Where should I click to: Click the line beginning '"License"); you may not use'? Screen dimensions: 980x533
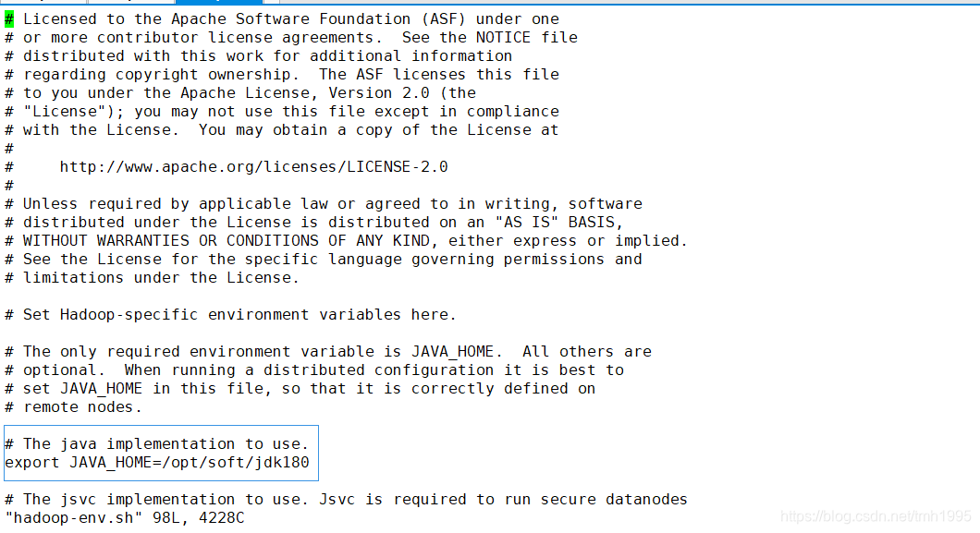tap(282, 112)
